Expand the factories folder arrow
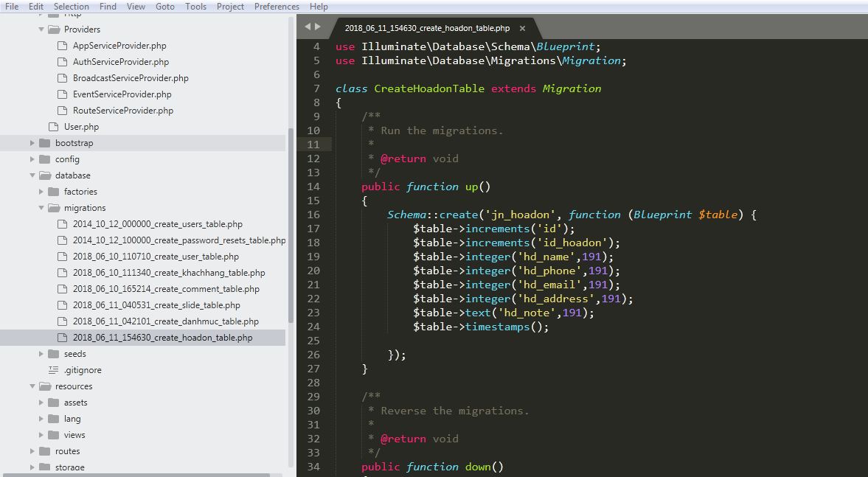This screenshot has width=868, height=477. (x=41, y=192)
